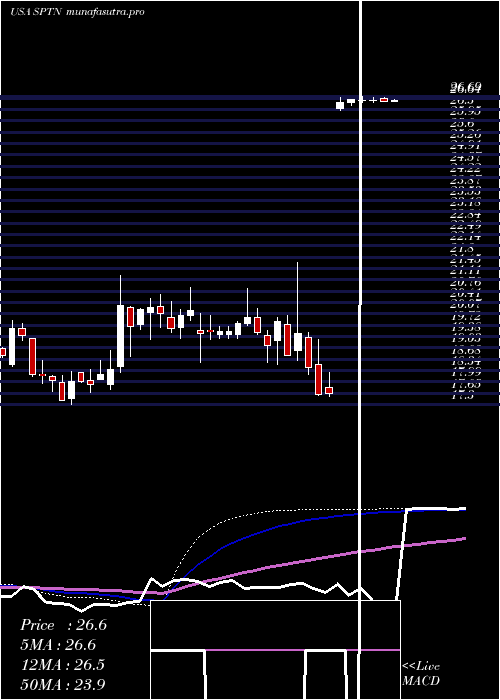Click the 22.14 price axis label
This screenshot has height=700, width=500.
click(466, 238)
